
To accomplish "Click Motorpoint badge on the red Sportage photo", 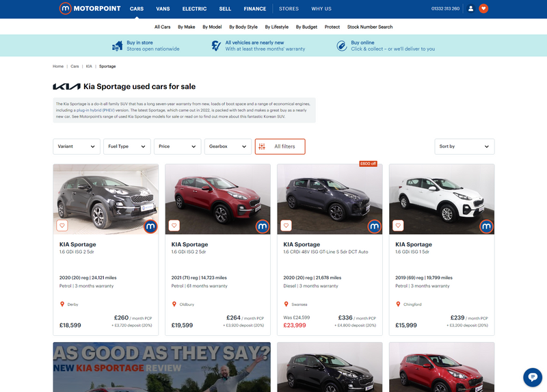I will (x=263, y=226).
